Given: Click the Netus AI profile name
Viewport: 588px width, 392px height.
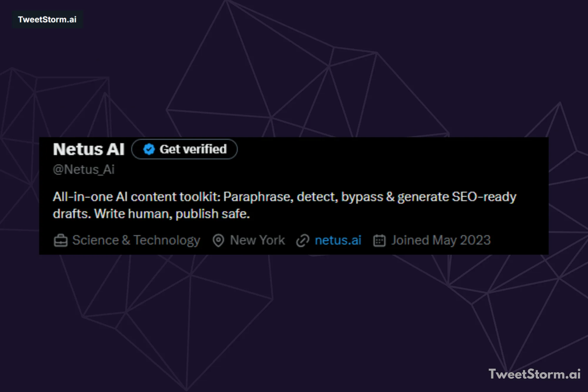Looking at the screenshot, I should [x=89, y=149].
